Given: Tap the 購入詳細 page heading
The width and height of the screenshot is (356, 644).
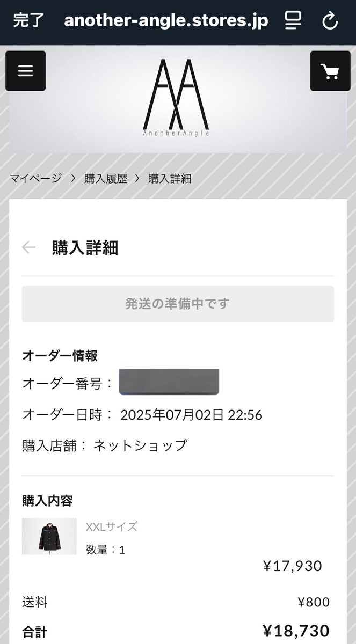Looking at the screenshot, I should click(85, 248).
